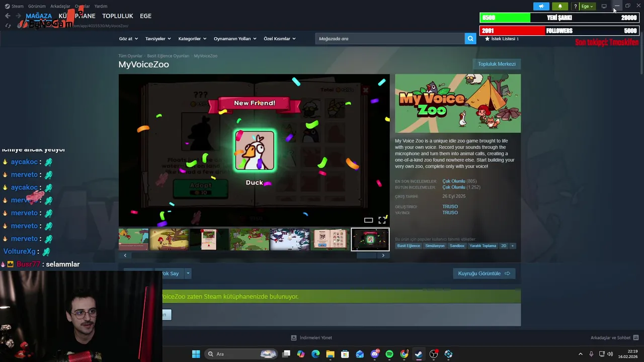Enter fullscreen on the screenshot viewer
This screenshot has height=362, width=644.
pyautogui.click(x=382, y=220)
